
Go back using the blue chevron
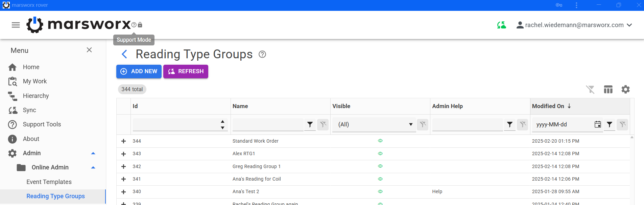tap(124, 54)
